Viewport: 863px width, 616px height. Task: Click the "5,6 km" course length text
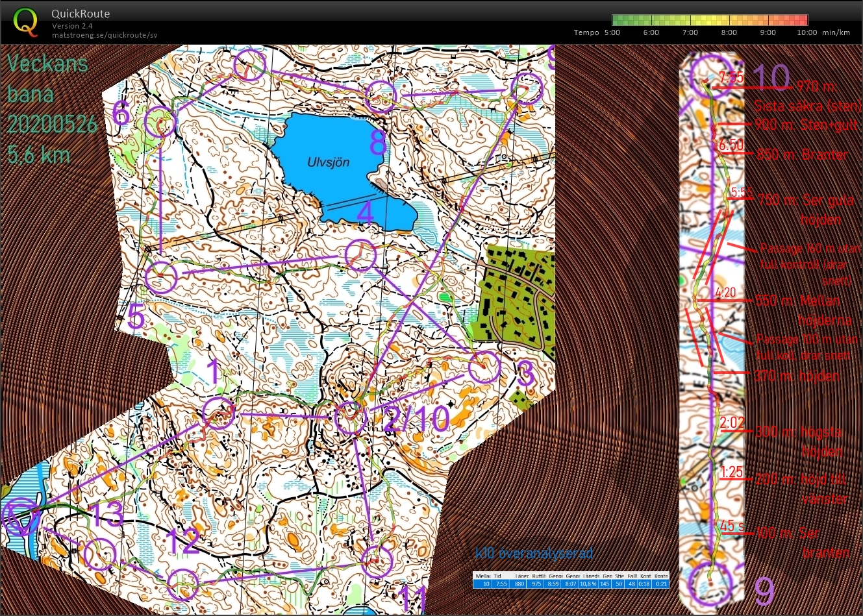(x=39, y=154)
